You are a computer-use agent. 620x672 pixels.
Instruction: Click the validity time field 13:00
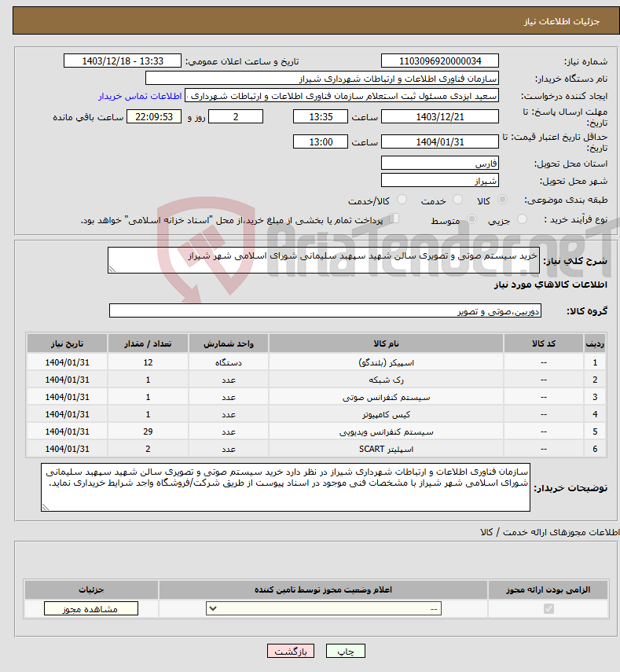321,141
